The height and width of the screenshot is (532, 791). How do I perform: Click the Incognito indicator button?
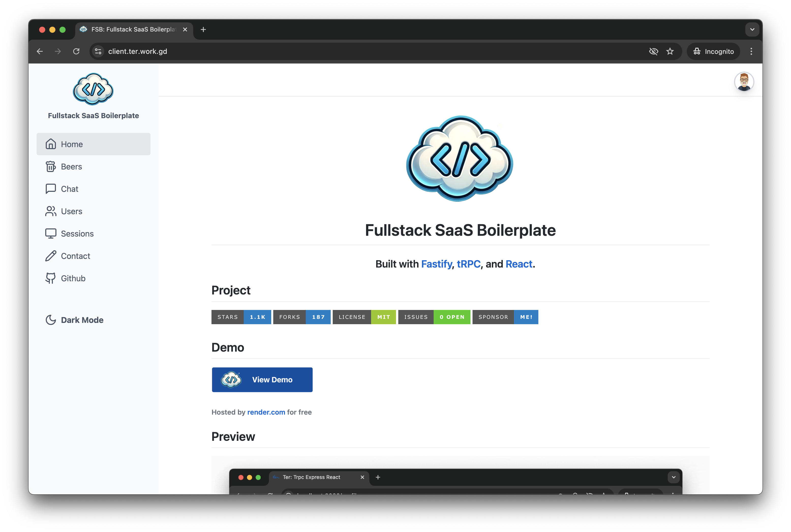coord(713,51)
